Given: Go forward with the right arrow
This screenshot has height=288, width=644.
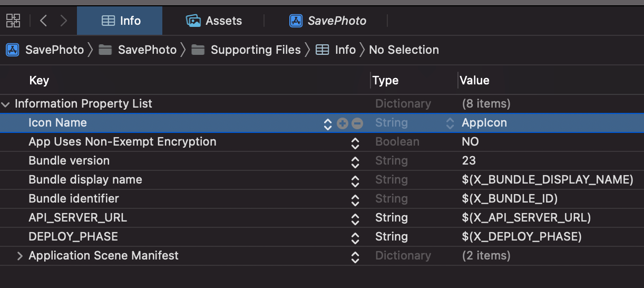Looking at the screenshot, I should click(x=64, y=21).
